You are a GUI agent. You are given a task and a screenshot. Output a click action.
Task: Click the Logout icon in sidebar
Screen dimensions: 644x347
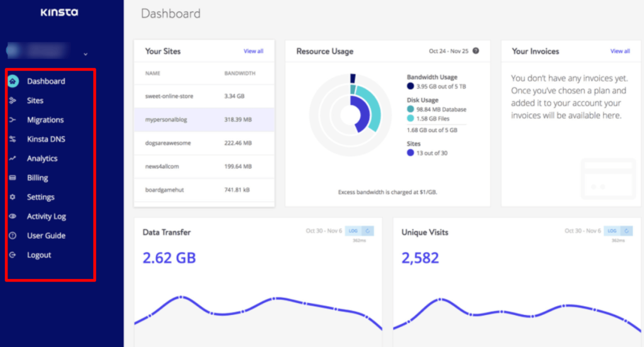click(x=13, y=255)
